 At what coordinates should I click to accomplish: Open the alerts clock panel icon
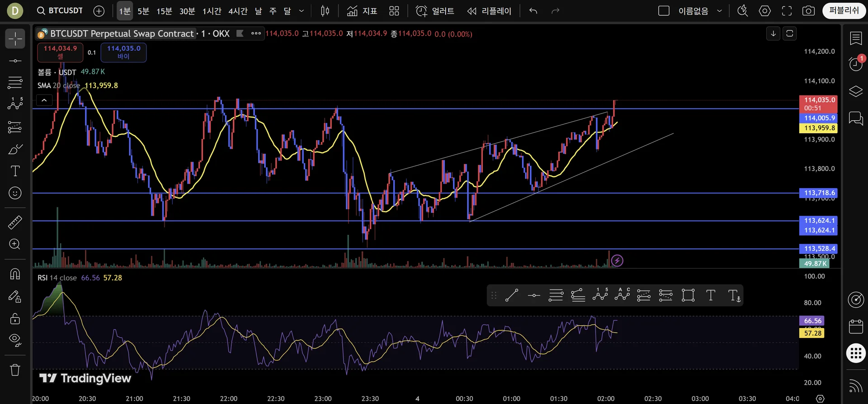[856, 64]
